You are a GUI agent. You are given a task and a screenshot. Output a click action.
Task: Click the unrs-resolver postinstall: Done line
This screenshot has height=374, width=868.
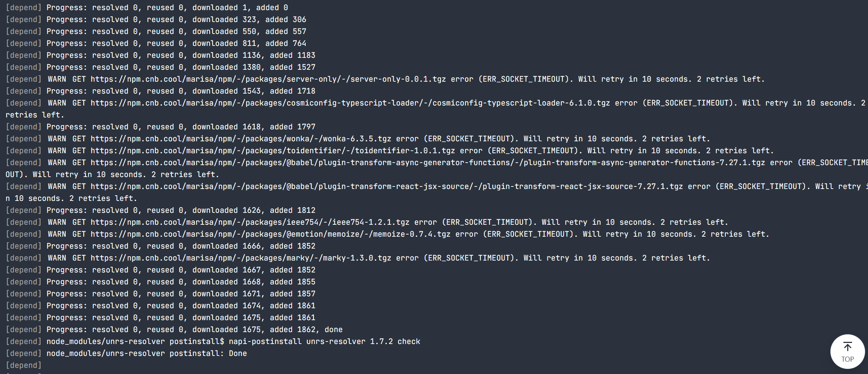tap(147, 353)
